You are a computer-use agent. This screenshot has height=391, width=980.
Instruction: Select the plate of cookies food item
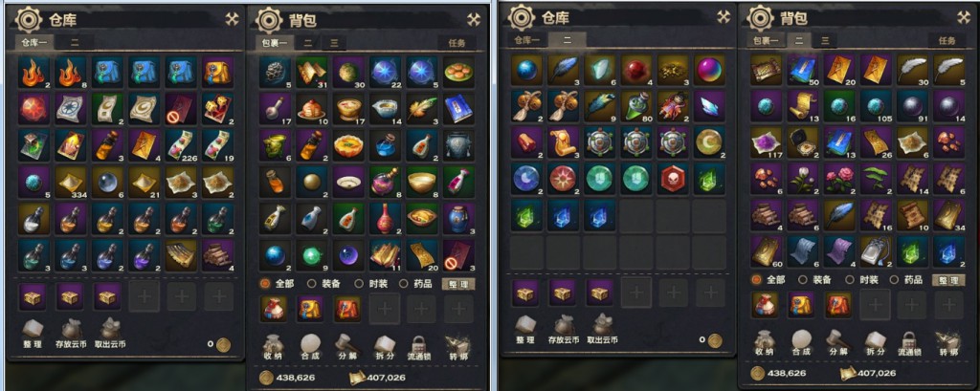(459, 72)
